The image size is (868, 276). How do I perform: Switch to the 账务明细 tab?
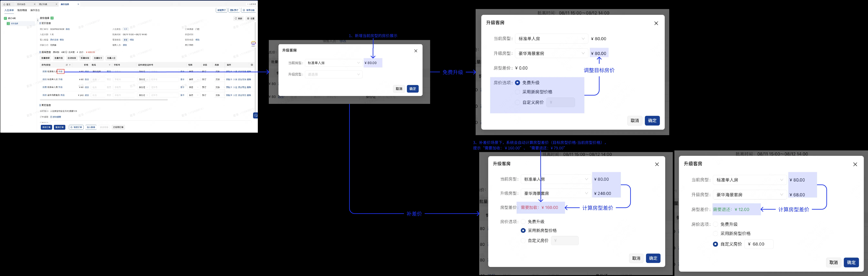pos(22,10)
